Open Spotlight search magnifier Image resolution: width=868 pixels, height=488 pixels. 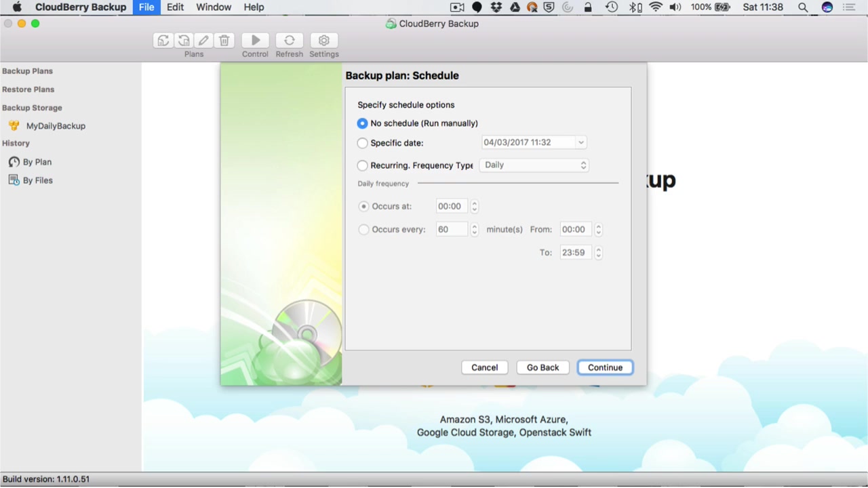point(803,7)
